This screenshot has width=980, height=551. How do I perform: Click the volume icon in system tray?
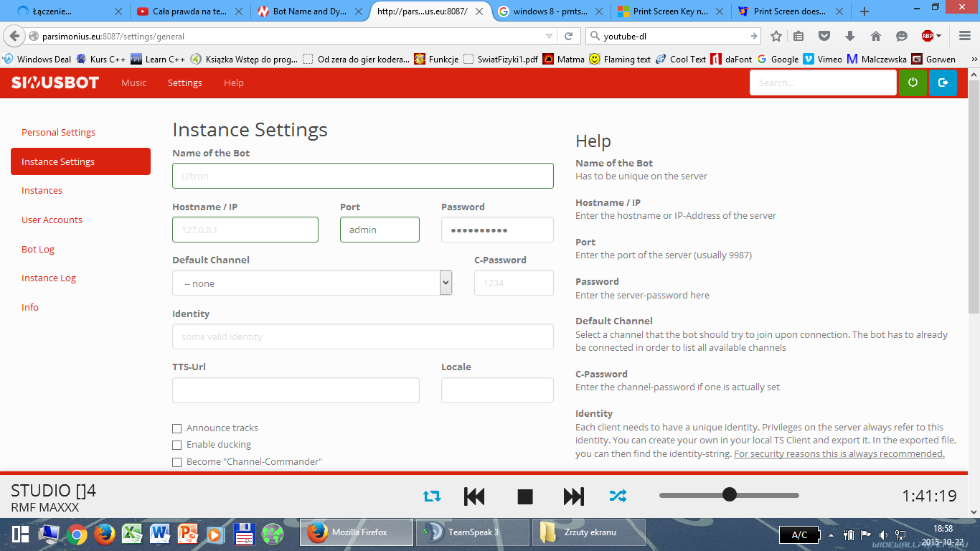click(882, 535)
